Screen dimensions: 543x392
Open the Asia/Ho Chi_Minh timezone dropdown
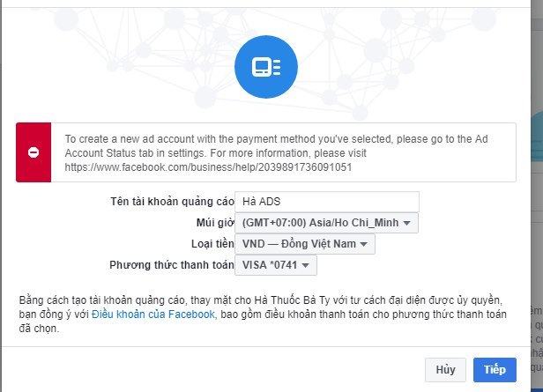click(326, 223)
